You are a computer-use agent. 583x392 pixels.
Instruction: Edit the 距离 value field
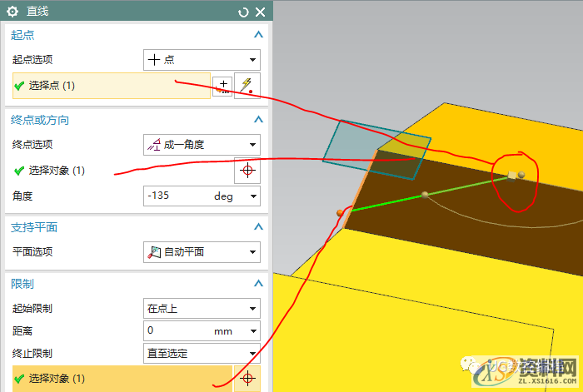pyautogui.click(x=179, y=330)
